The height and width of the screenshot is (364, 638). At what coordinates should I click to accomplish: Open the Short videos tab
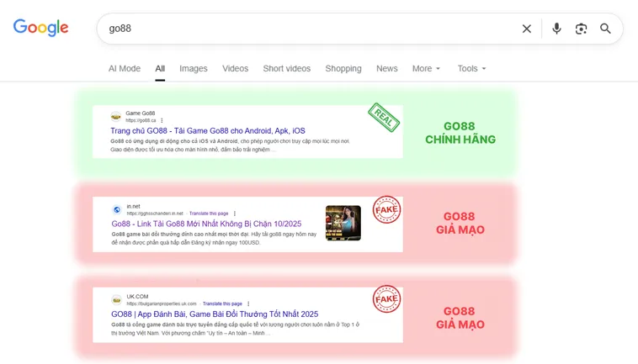[287, 69]
